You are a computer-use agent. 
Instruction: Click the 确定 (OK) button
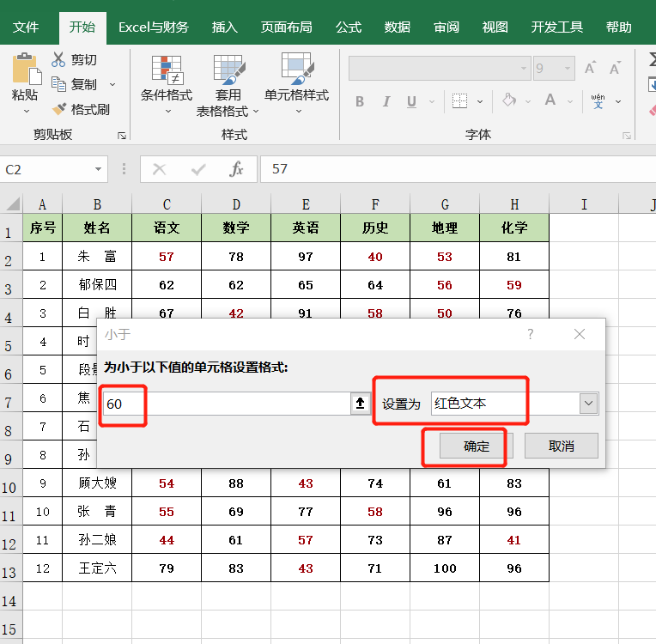pyautogui.click(x=476, y=446)
